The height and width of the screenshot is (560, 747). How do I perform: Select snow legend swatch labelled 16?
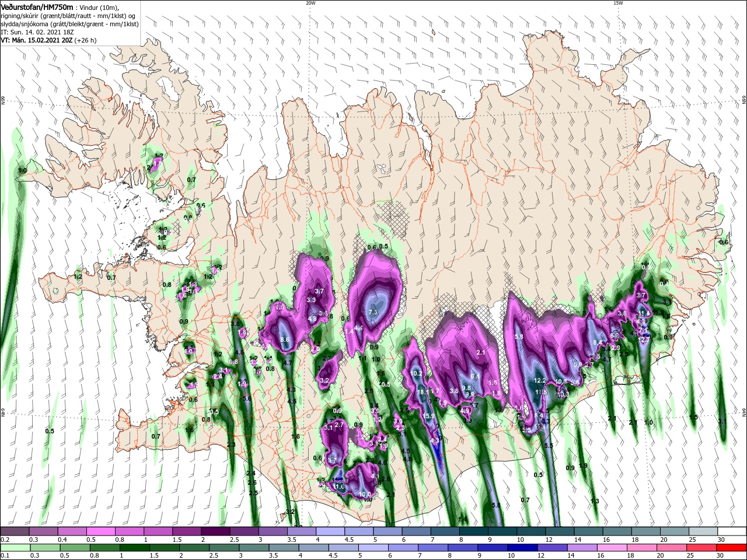[616, 531]
